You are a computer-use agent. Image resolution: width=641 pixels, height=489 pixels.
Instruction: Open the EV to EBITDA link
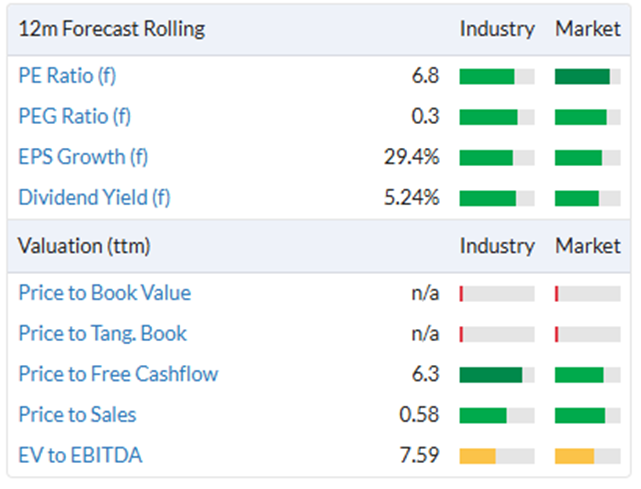[x=81, y=455]
